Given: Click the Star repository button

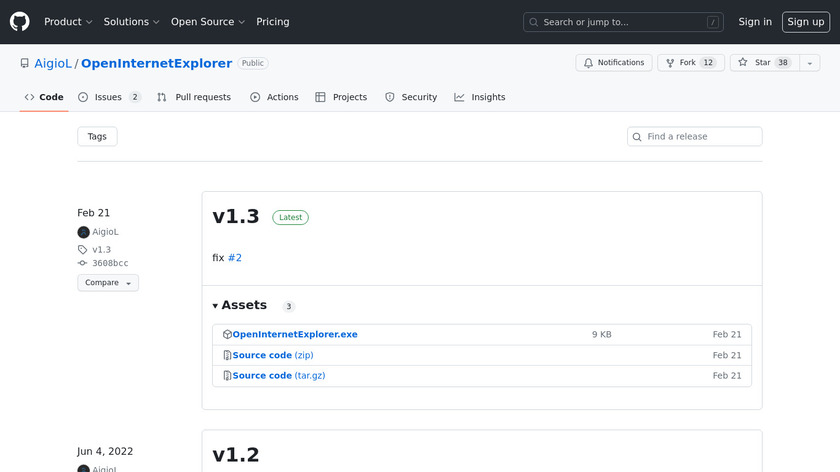Looking at the screenshot, I should [762, 62].
